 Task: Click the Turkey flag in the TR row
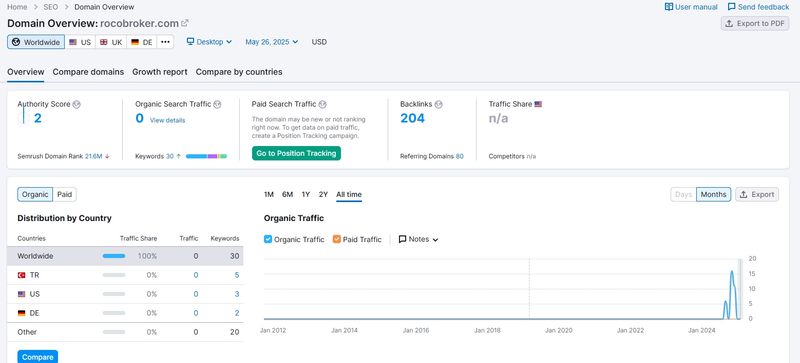pyautogui.click(x=21, y=275)
